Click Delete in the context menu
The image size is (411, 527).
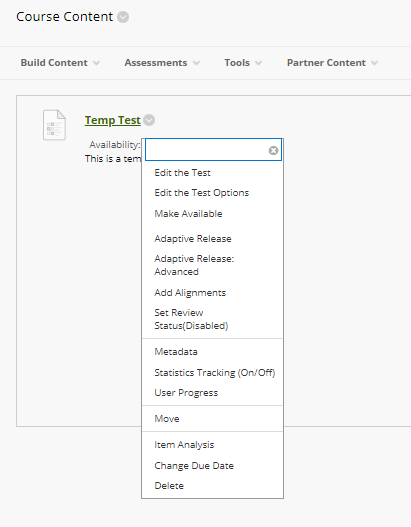click(169, 485)
